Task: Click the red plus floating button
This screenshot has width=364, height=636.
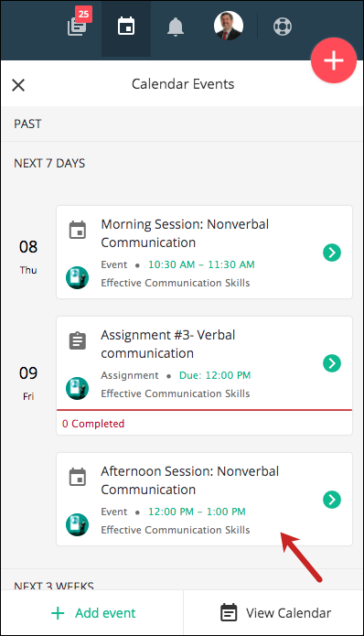Action: 334,60
